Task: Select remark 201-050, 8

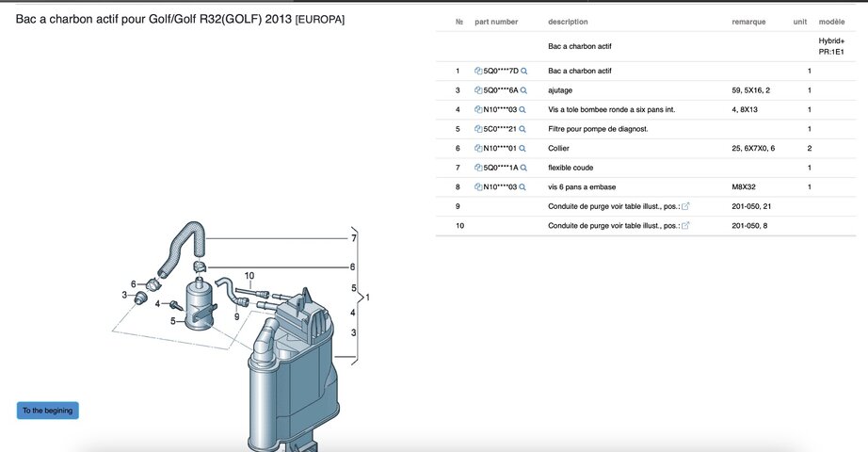Action: (x=749, y=225)
